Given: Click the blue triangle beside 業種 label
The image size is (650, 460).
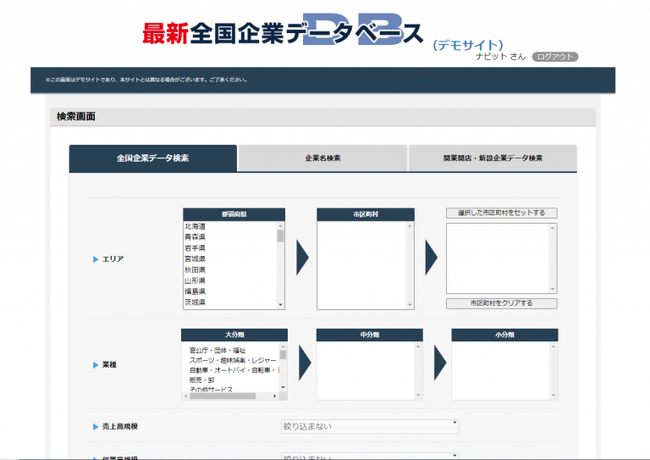Looking at the screenshot, I should (96, 365).
